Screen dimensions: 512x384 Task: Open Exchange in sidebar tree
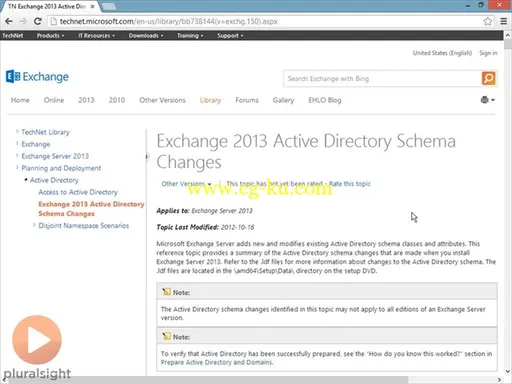[36, 144]
